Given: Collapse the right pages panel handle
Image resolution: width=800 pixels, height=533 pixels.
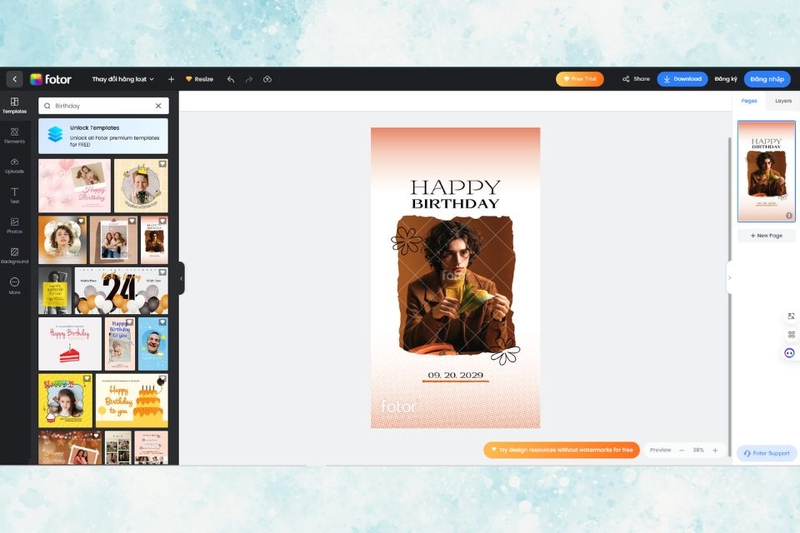Looking at the screenshot, I should (x=729, y=278).
